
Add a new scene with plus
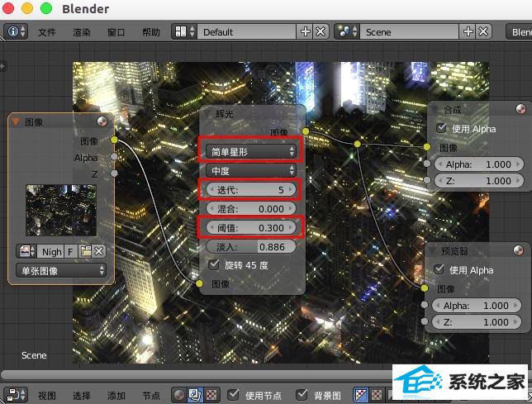pos(468,32)
